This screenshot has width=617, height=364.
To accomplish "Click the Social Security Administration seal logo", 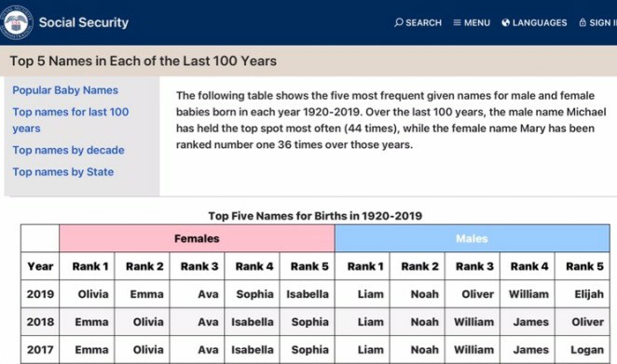I will (16, 22).
